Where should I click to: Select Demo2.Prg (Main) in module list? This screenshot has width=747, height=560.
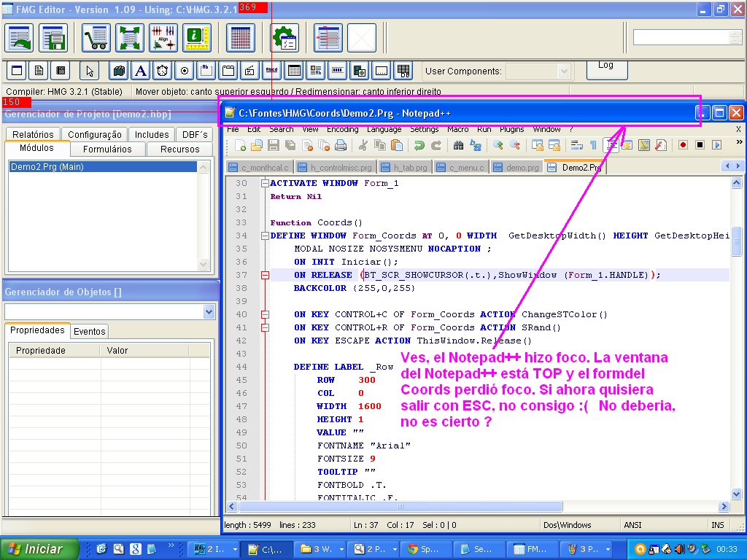pyautogui.click(x=47, y=167)
